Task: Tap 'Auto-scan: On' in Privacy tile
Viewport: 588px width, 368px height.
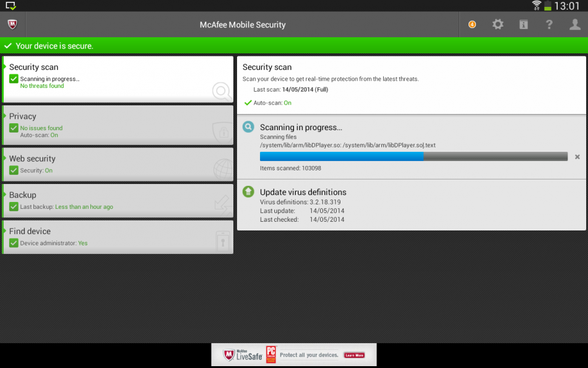Action: 39,135
